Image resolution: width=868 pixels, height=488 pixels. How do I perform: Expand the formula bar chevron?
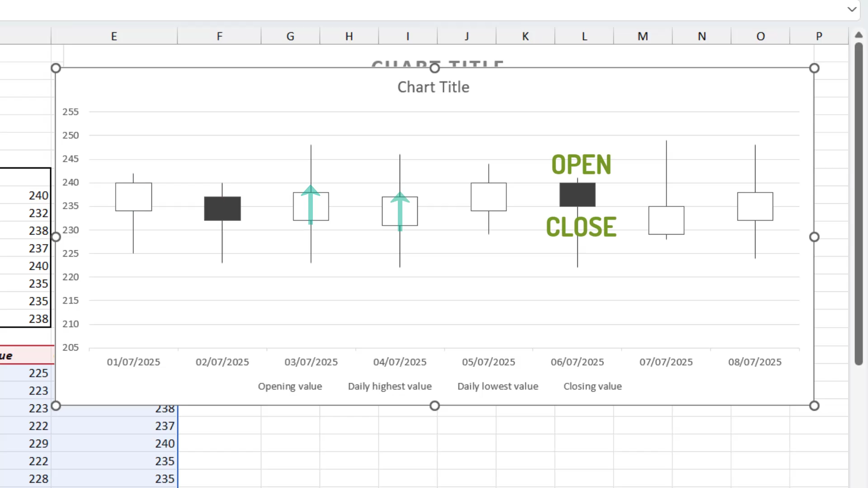click(x=852, y=9)
